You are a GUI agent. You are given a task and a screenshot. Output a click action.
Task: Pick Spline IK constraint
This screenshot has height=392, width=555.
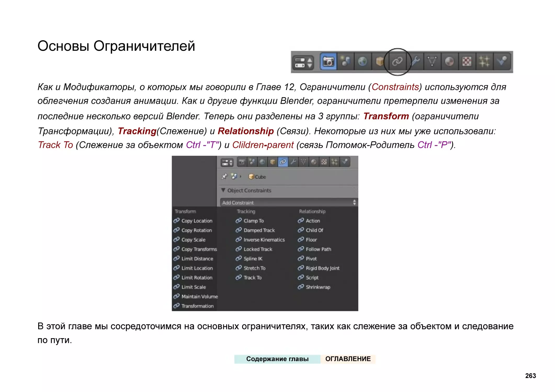[x=249, y=258]
